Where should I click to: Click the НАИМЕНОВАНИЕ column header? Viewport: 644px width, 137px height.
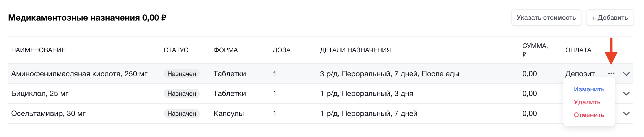pos(38,50)
